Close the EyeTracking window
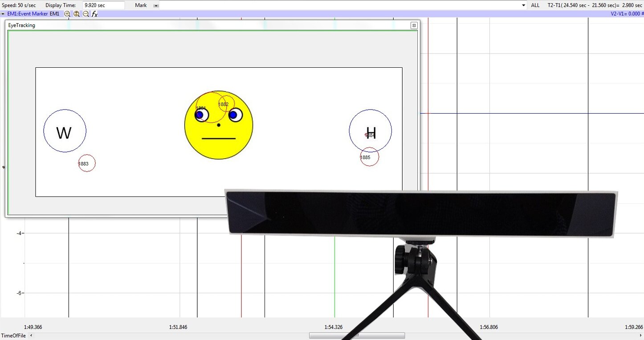Image resolution: width=644 pixels, height=340 pixels. (414, 25)
